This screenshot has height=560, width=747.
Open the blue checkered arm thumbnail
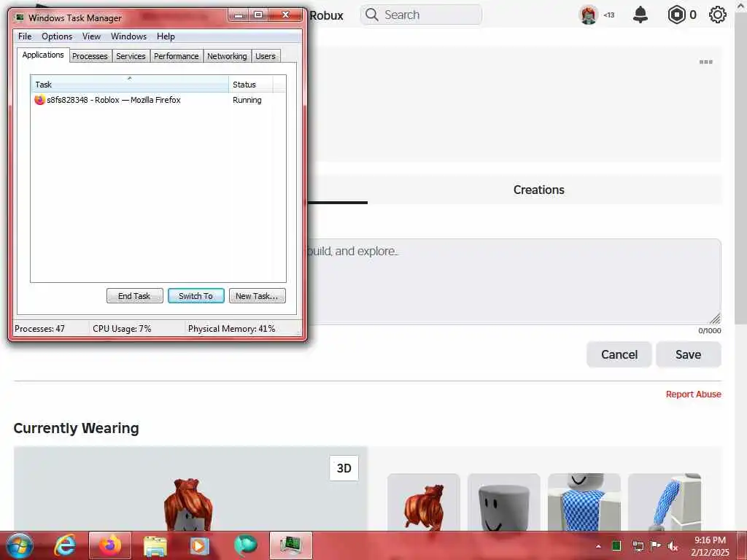(x=664, y=502)
